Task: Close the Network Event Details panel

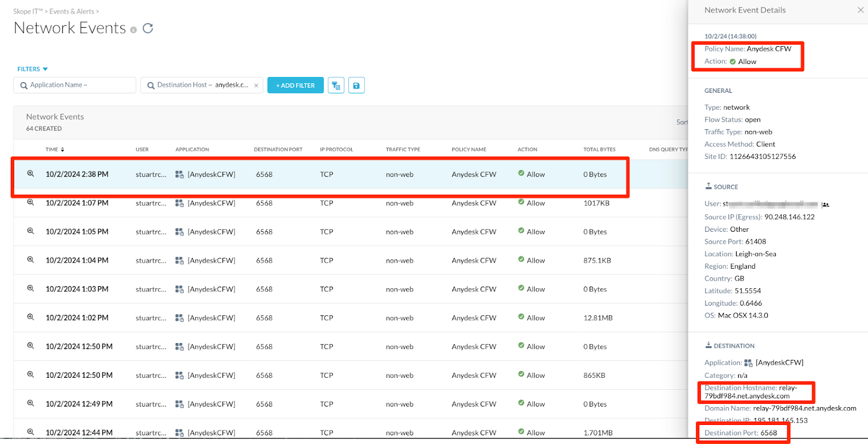Action: point(860,10)
